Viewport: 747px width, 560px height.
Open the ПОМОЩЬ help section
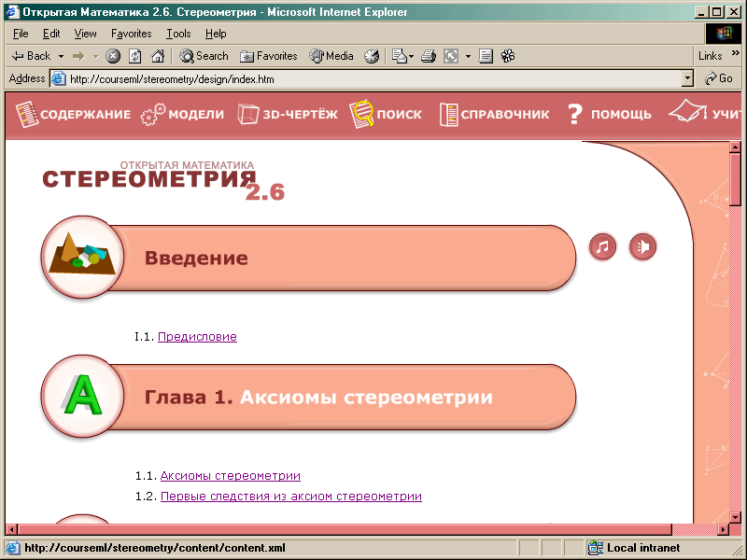[610, 114]
